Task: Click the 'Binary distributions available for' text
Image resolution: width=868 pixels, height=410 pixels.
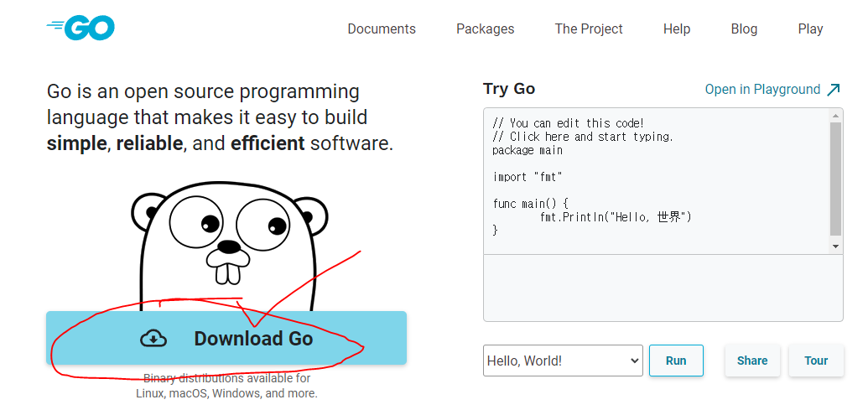Action: pyautogui.click(x=227, y=378)
